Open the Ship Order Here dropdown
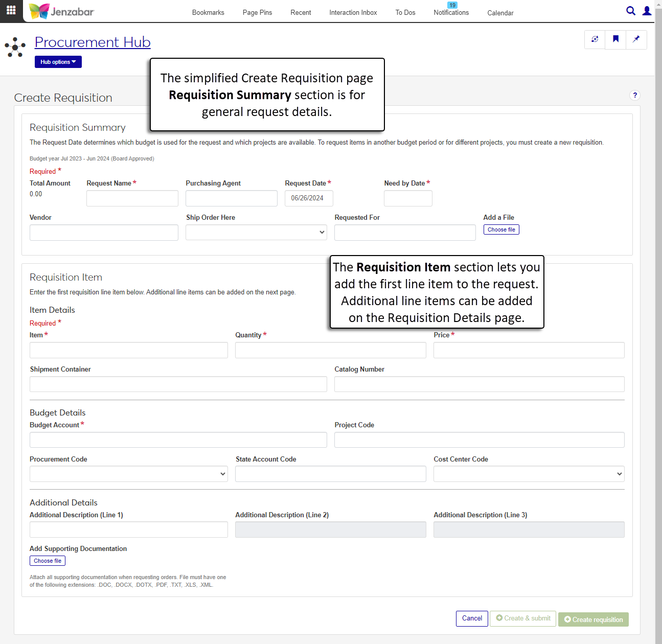 256,232
